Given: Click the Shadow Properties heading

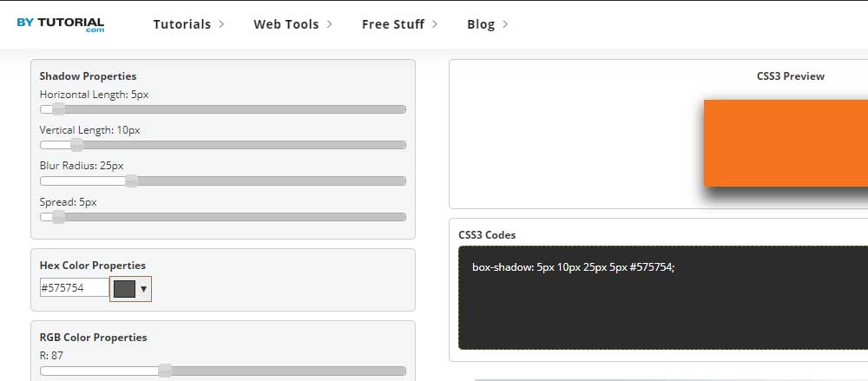Looking at the screenshot, I should point(88,76).
